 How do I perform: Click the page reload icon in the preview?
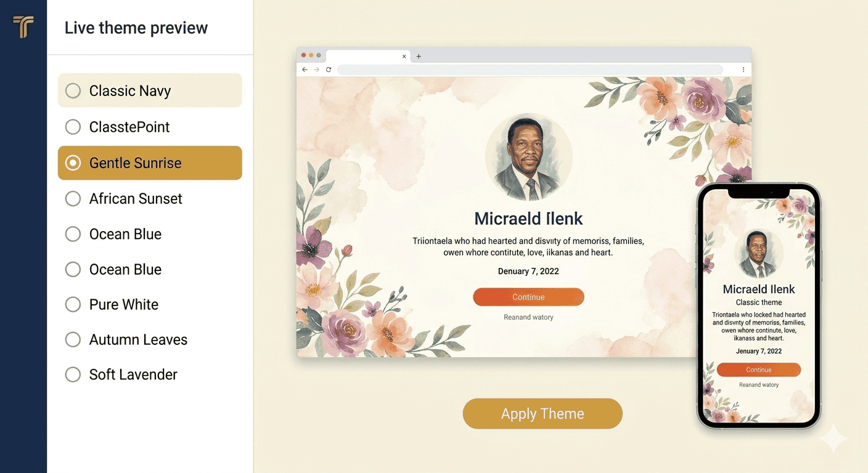coord(328,70)
